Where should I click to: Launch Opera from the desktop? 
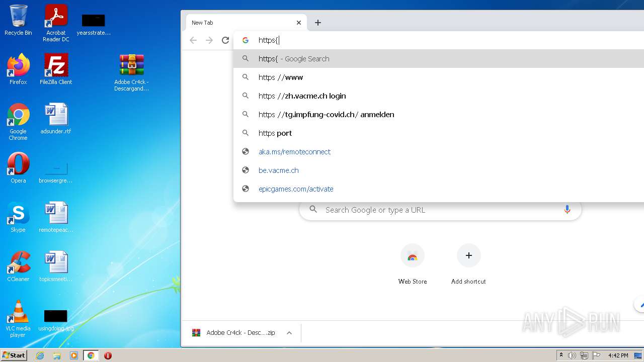(x=18, y=168)
